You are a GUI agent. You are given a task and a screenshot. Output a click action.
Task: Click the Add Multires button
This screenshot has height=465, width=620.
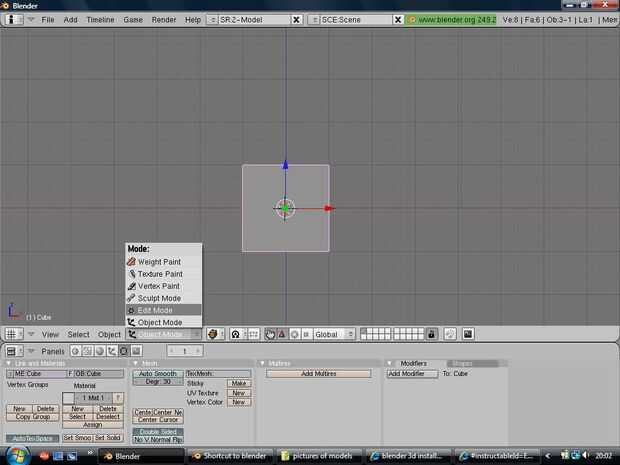coord(319,374)
